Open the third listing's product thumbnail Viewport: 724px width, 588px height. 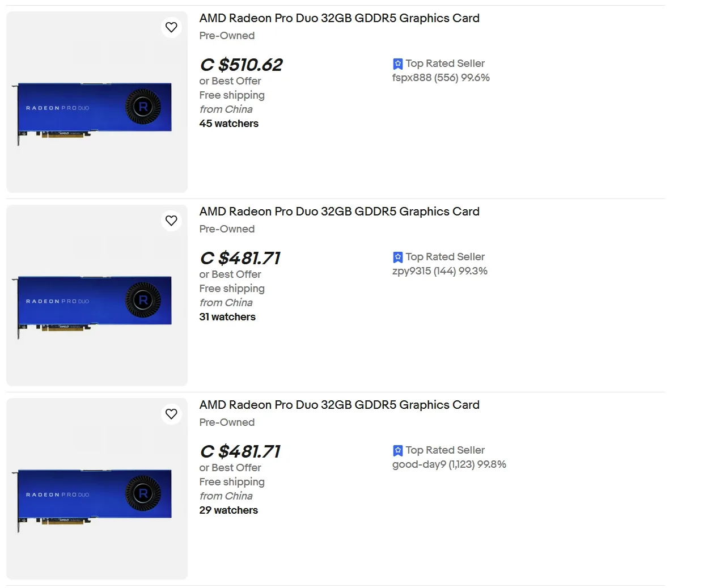click(96, 489)
